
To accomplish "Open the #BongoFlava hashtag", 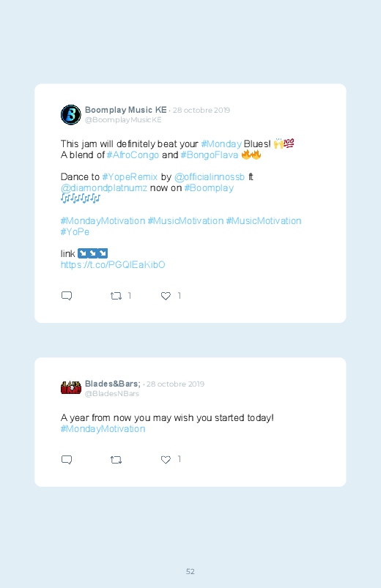I will point(209,155).
